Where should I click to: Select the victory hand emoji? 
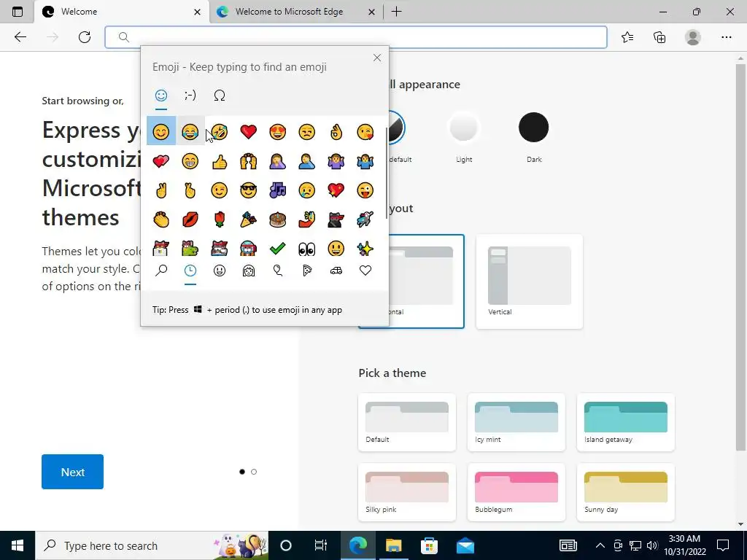click(x=161, y=190)
